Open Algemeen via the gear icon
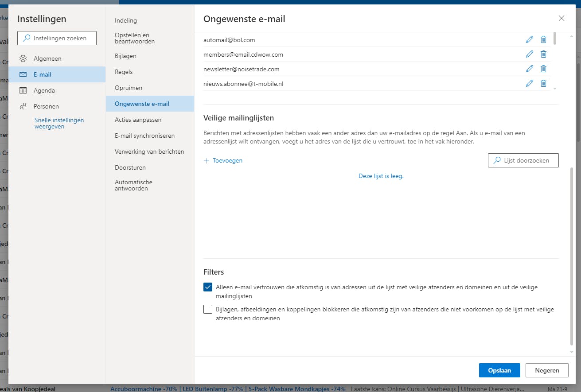Viewport: 581px width, 392px height. click(22, 58)
